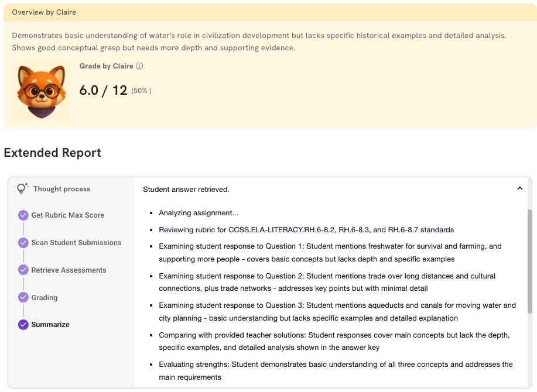Select the Get Rubric Max Score step
Screen dimensions: 537x392
68,215
